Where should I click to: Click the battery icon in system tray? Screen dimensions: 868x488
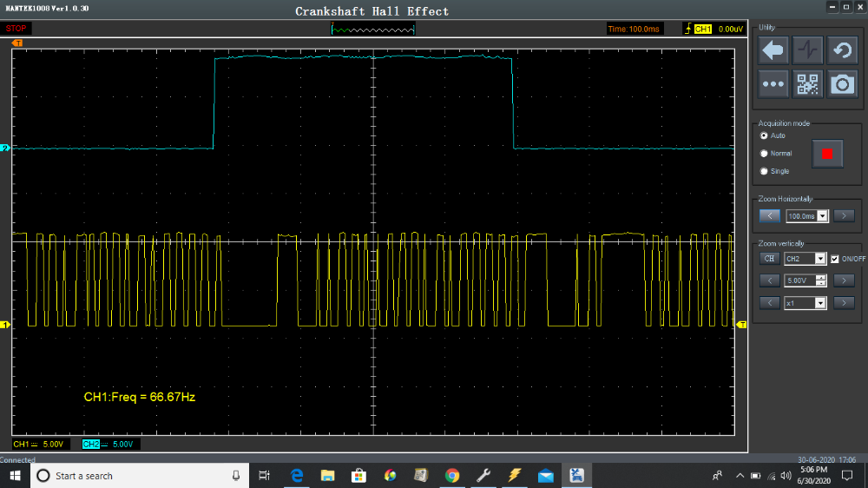coord(756,476)
